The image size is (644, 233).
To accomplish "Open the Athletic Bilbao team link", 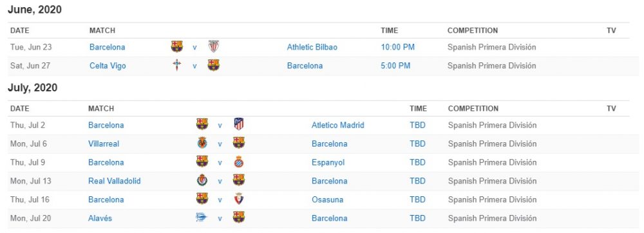I will (x=312, y=47).
